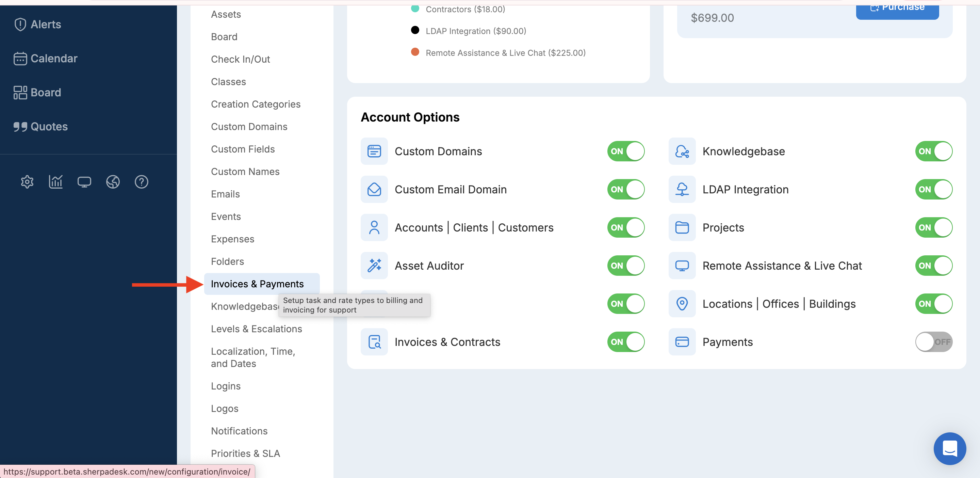Click the Payments credit card icon
This screenshot has height=478, width=980.
pos(682,342)
